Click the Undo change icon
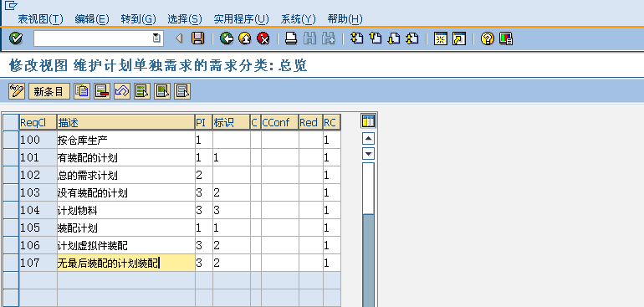This screenshot has height=307, width=644. [122, 91]
